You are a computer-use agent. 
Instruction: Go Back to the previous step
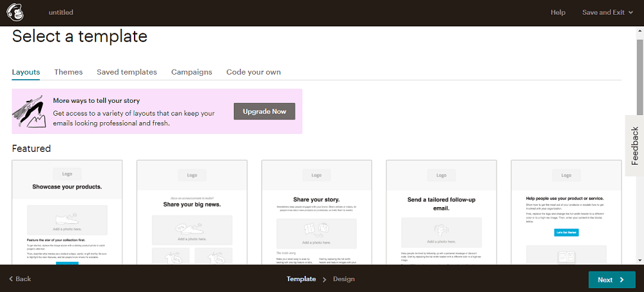(20, 279)
